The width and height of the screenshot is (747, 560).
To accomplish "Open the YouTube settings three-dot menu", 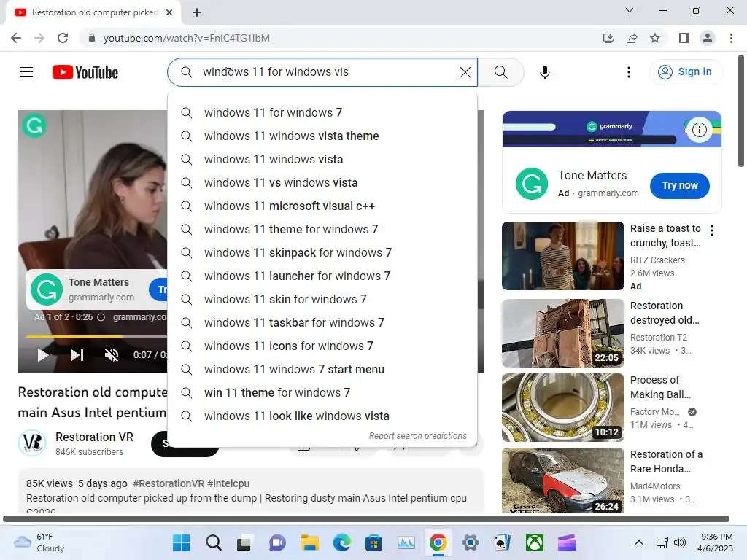I will click(629, 72).
